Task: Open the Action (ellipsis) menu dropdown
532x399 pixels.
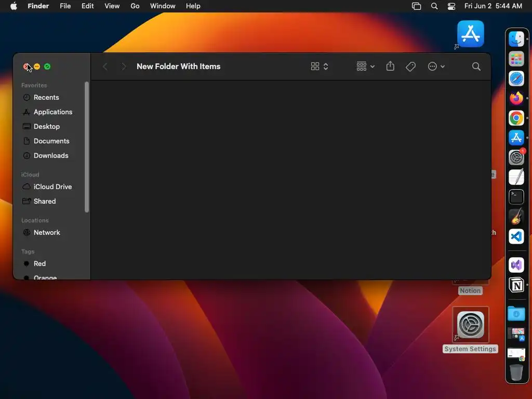Action: point(436,66)
